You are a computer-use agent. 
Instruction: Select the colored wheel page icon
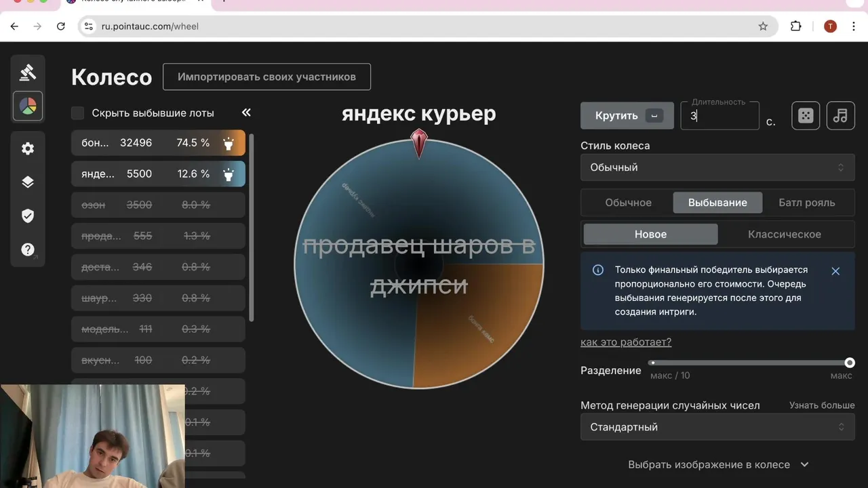[x=28, y=106]
